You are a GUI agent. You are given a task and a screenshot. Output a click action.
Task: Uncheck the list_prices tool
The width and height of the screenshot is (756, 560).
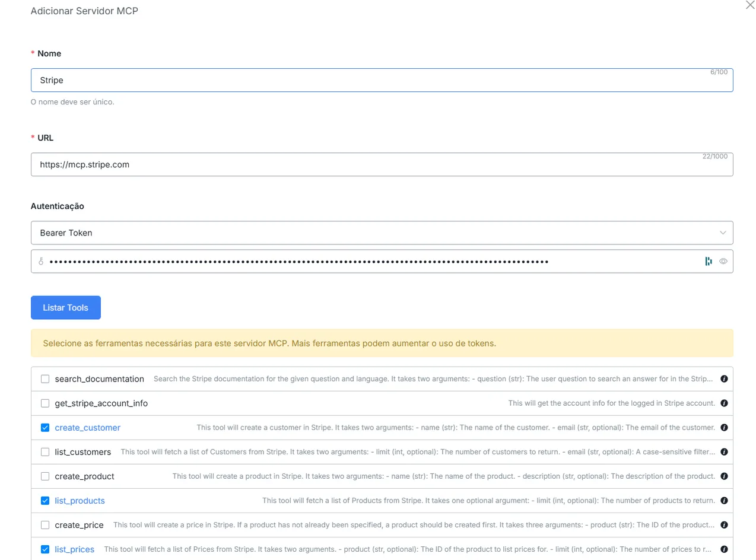pos(45,549)
